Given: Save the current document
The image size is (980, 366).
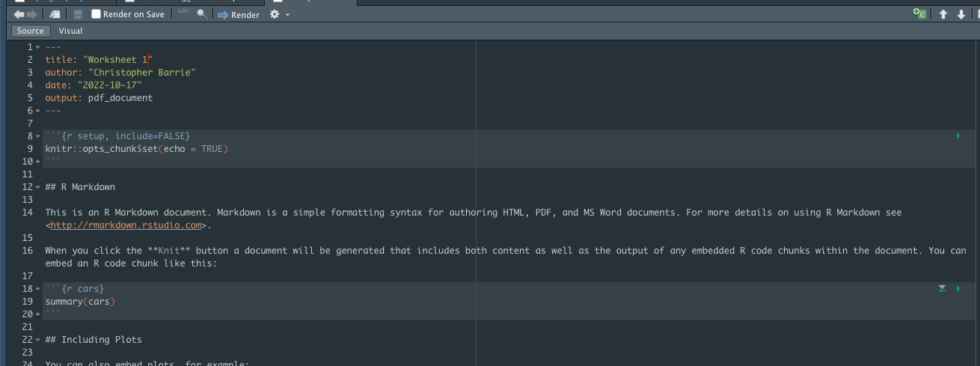Looking at the screenshot, I should (78, 14).
